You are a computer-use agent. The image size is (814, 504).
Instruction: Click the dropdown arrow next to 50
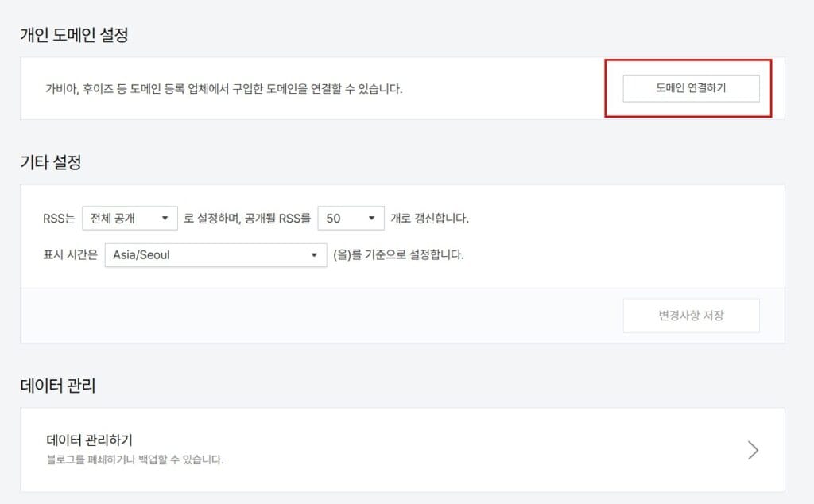pos(370,218)
